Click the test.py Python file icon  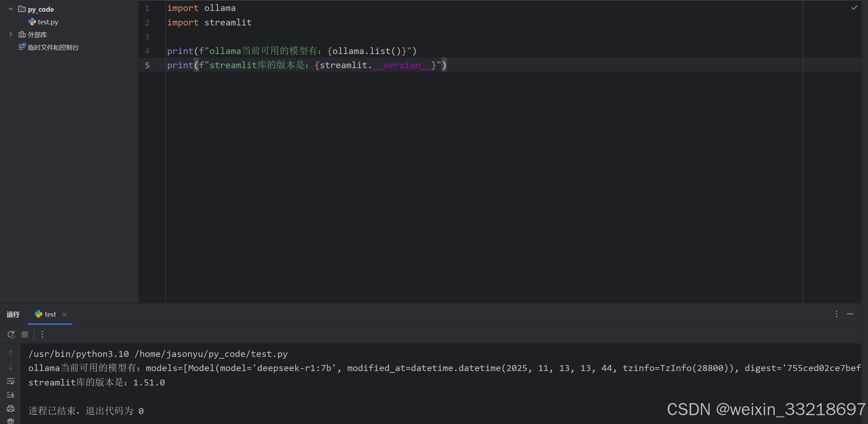click(32, 22)
